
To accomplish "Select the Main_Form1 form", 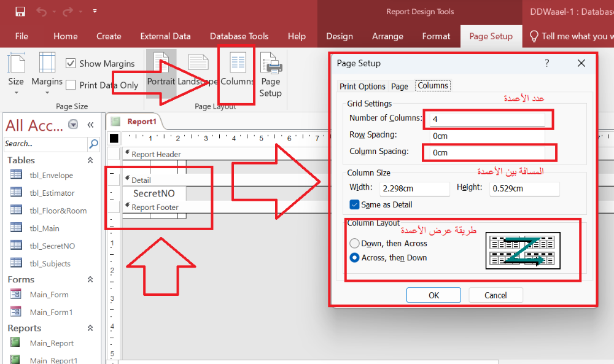I will click(52, 312).
